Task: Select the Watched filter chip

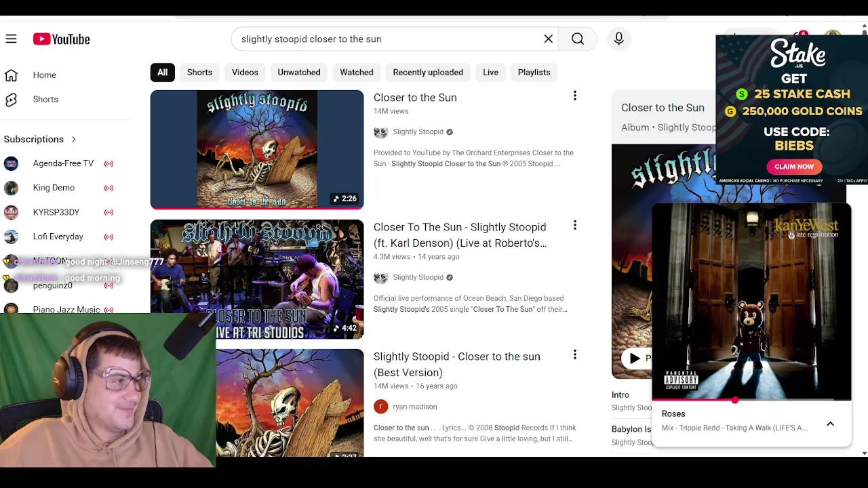Action: pyautogui.click(x=357, y=73)
